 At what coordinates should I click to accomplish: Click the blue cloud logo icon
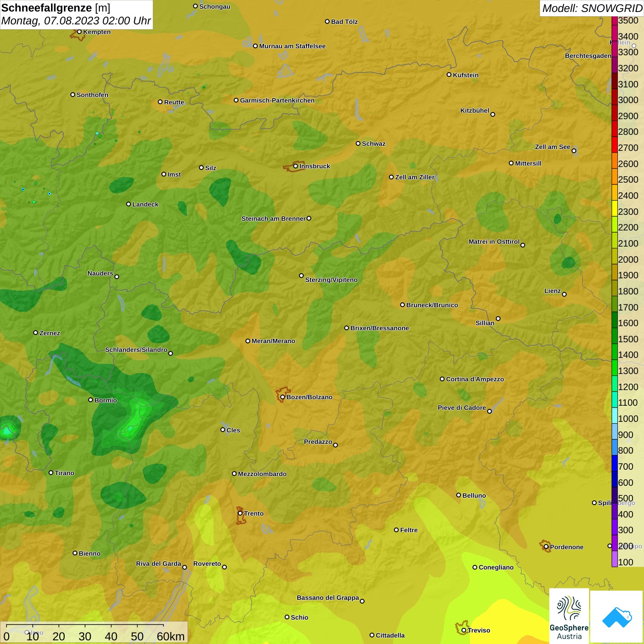point(617,617)
